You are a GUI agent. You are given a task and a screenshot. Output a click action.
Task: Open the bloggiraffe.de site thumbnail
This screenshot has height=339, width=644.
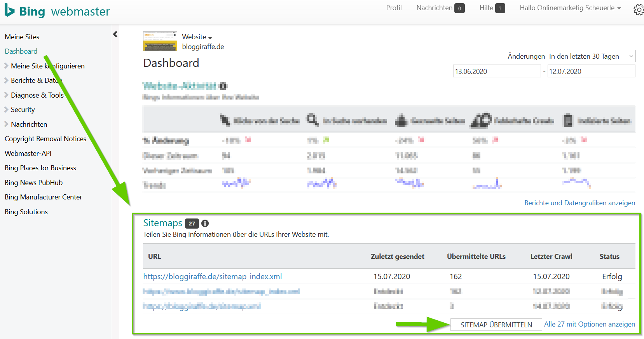(x=160, y=41)
